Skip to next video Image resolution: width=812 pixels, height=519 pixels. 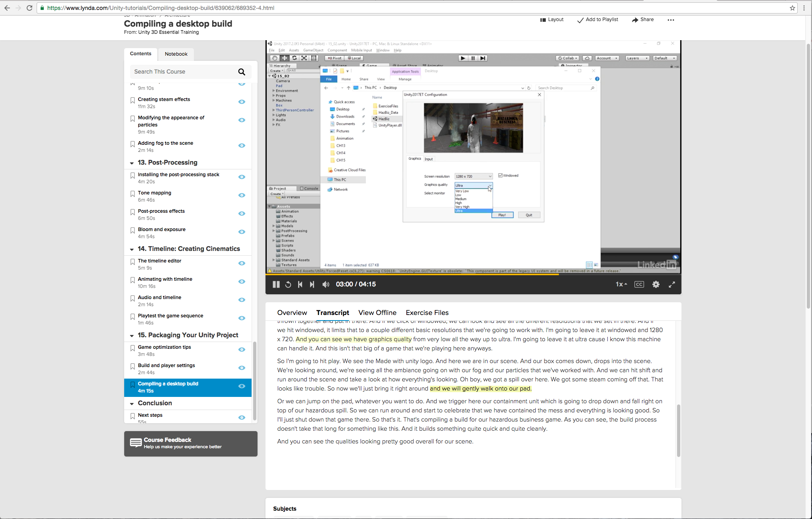click(x=312, y=284)
